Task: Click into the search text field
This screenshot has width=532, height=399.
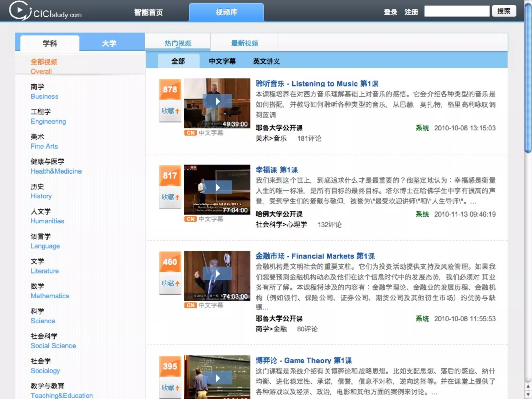Action: 457,11
